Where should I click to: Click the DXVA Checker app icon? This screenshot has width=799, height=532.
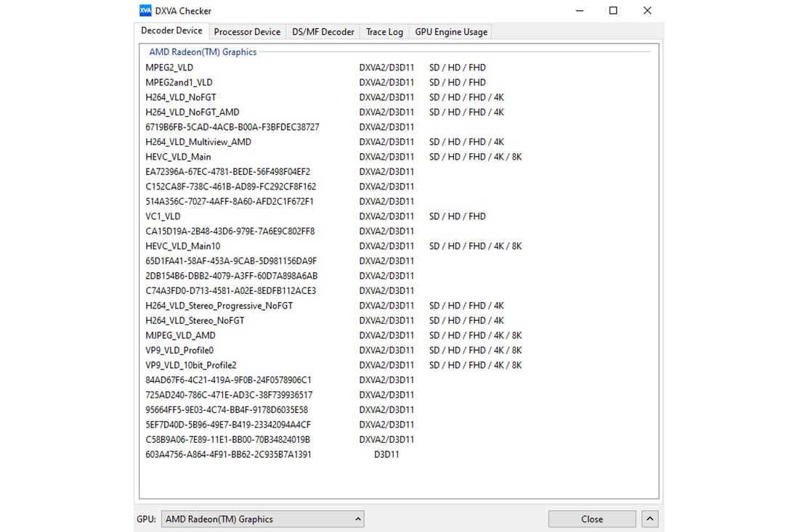point(145,11)
